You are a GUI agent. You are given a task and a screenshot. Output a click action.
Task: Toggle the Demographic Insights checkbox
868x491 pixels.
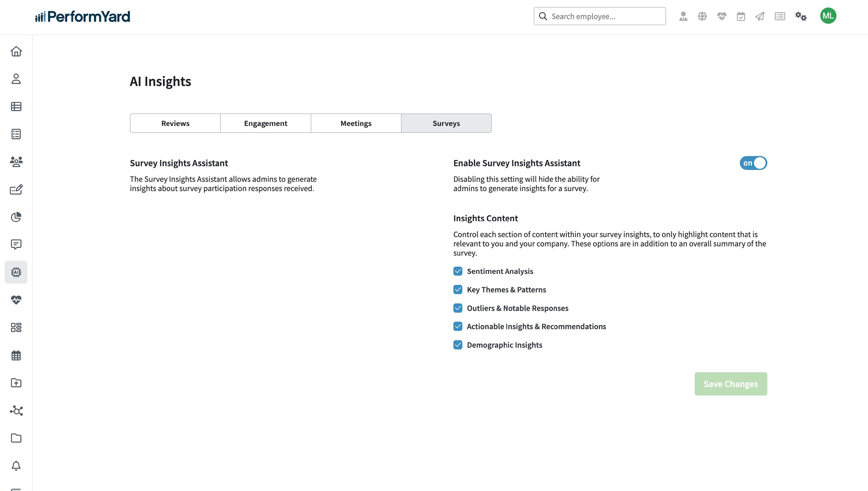[x=458, y=345]
